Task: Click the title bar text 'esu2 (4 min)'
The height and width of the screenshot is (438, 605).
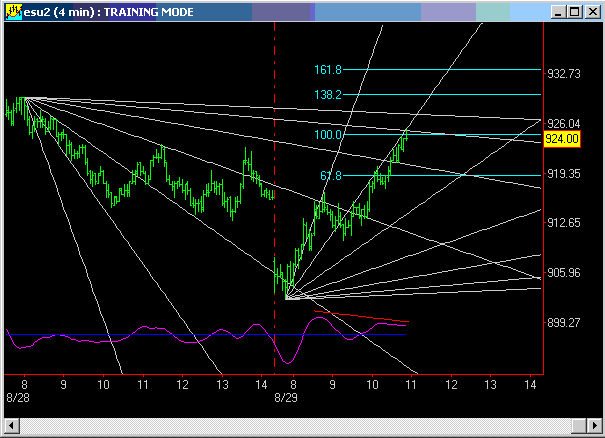Action: [x=58, y=12]
